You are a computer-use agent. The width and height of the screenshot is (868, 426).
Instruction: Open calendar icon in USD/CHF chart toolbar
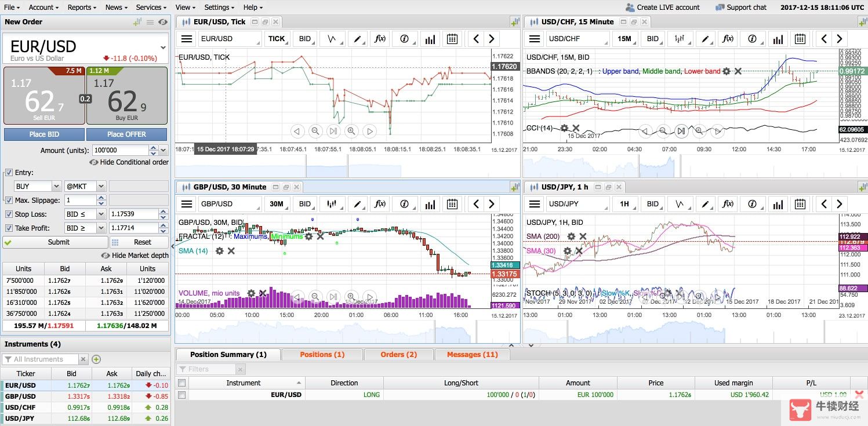pyautogui.click(x=800, y=39)
